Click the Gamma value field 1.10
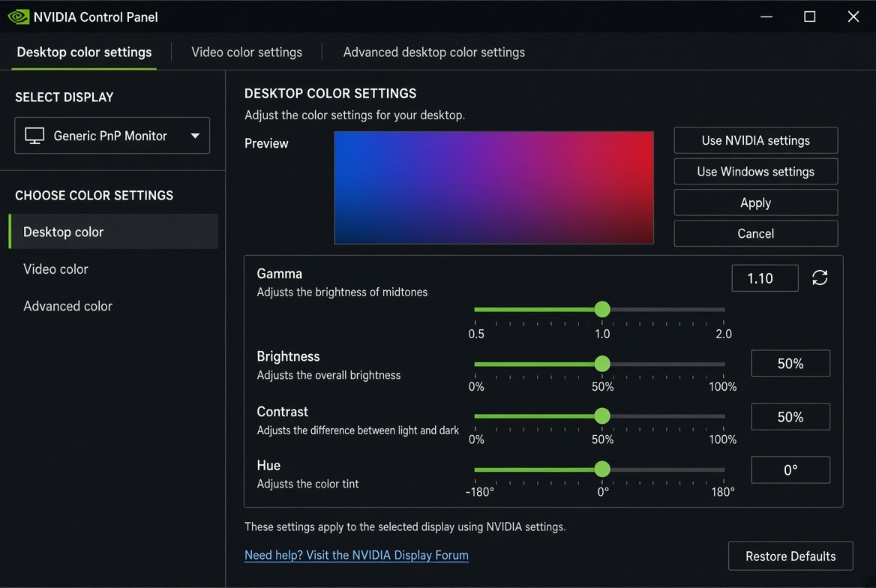This screenshot has height=588, width=876. 765,278
